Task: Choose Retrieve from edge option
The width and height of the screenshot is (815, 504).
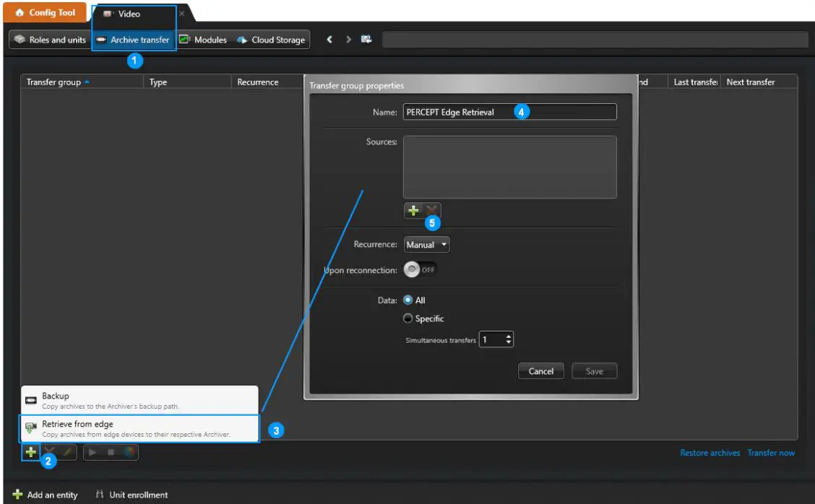Action: pyautogui.click(x=140, y=429)
